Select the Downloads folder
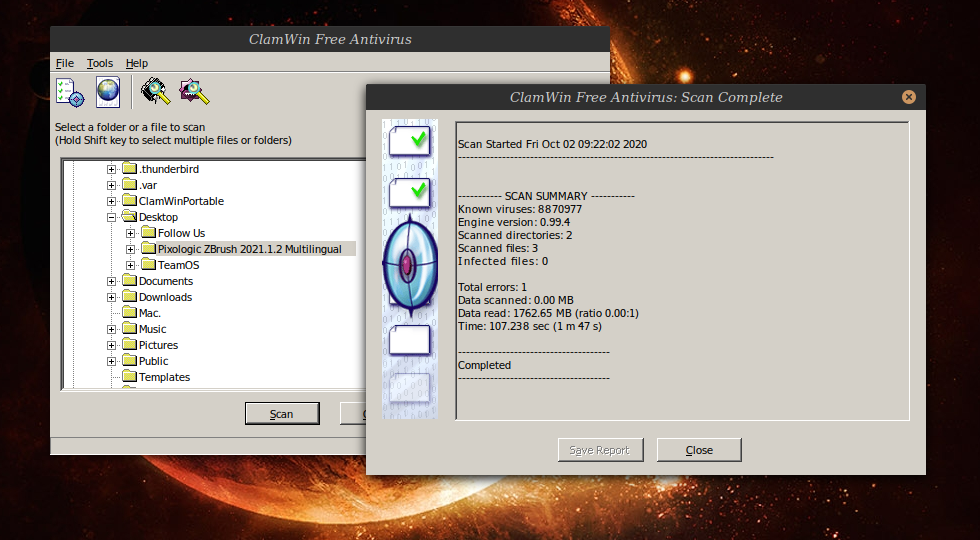980x540 pixels. 165,298
